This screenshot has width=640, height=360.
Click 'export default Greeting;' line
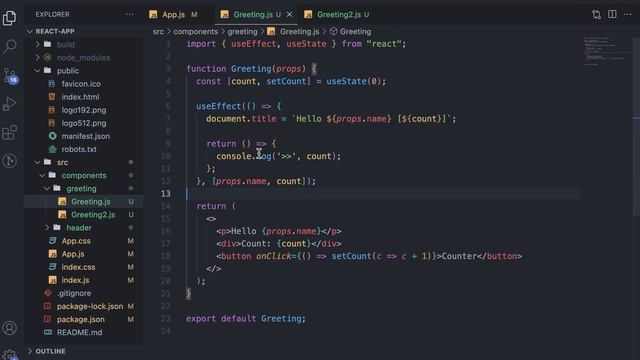click(x=246, y=318)
